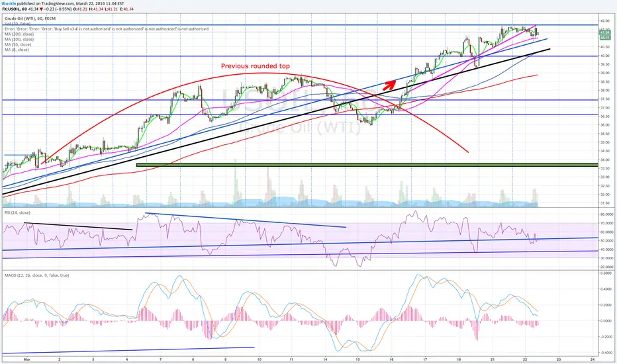The image size is (617, 364).
Task: Click date 14 on the time axis
Action: tap(325, 359)
